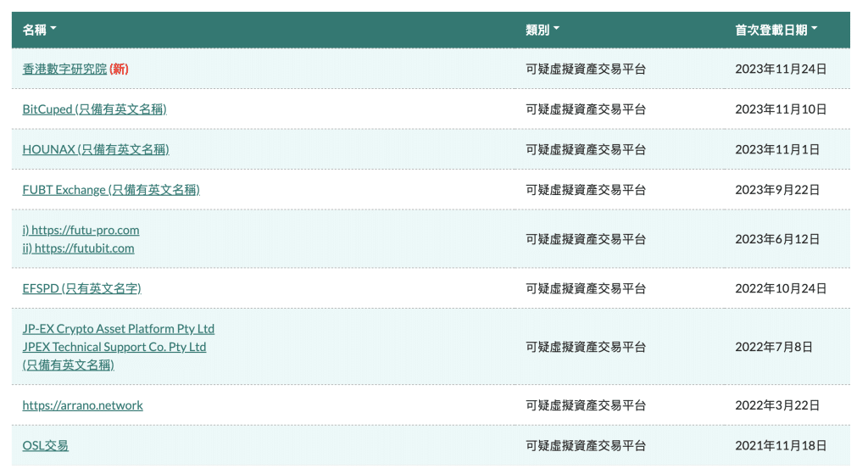Click the 類別 column header text

click(x=537, y=30)
